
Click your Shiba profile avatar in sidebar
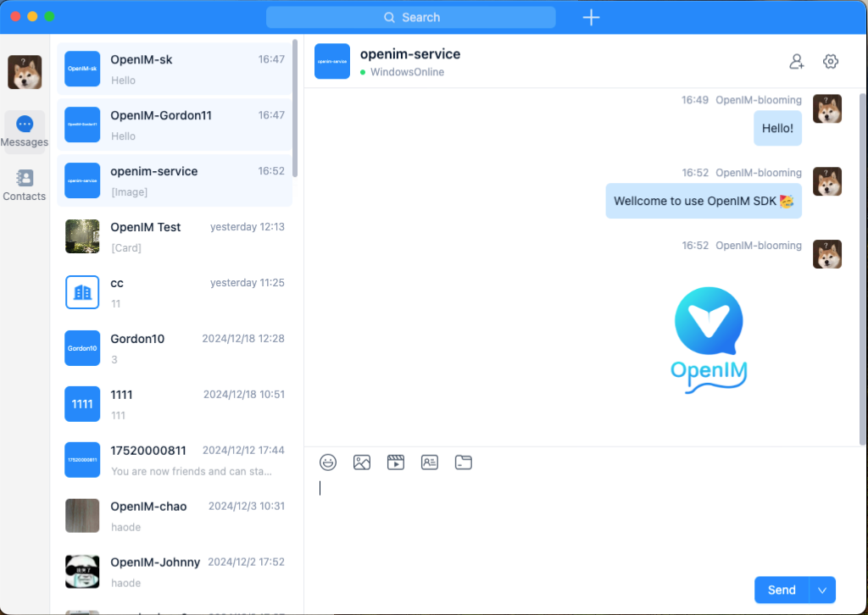click(25, 72)
